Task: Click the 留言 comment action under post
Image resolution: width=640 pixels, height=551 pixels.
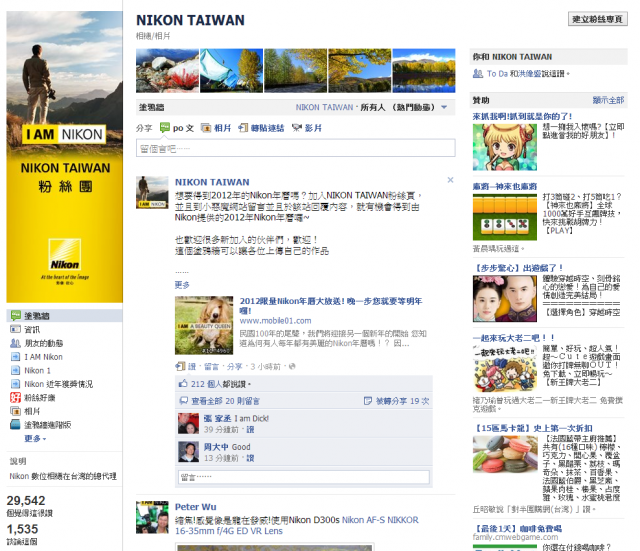Action: (211, 367)
